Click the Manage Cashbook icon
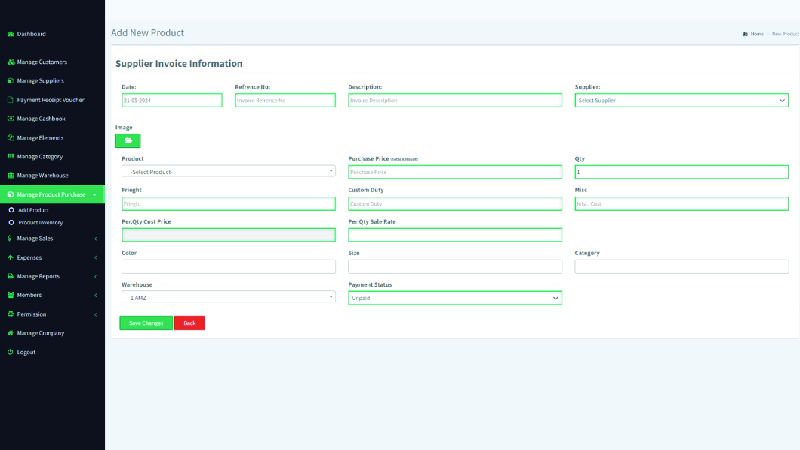The image size is (800, 450). (x=11, y=119)
